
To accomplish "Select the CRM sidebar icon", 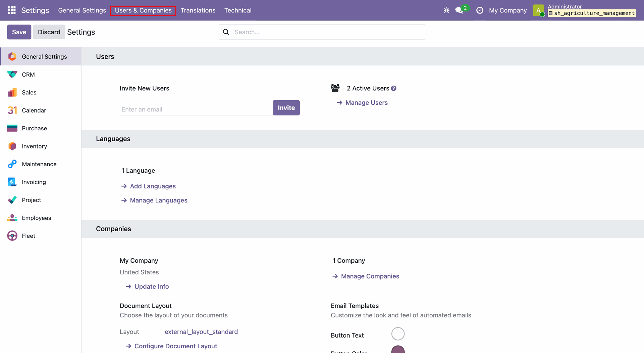I will 12,75.
